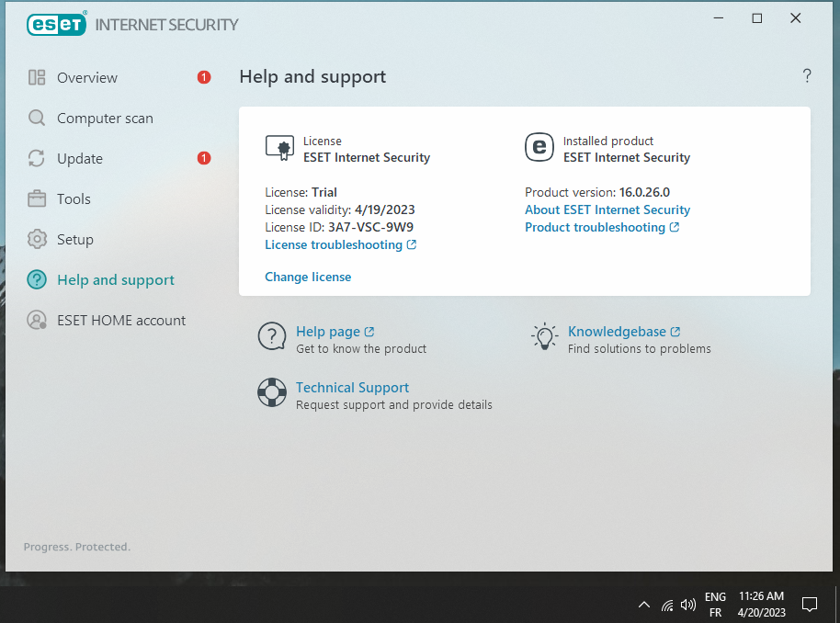Minimize the ESET window
Screen dimensions: 840x623
pos(719,18)
